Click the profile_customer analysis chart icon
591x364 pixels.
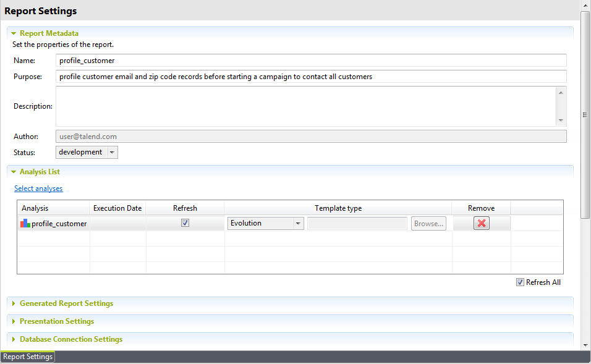click(25, 224)
